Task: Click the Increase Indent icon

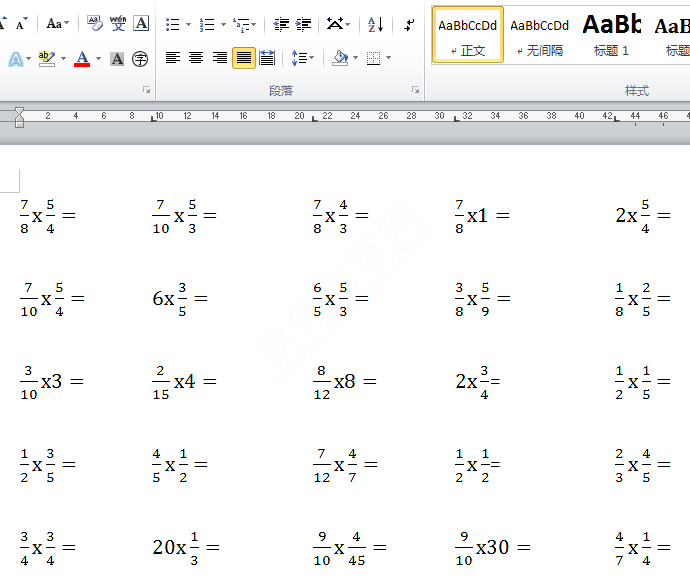Action: pyautogui.click(x=303, y=24)
